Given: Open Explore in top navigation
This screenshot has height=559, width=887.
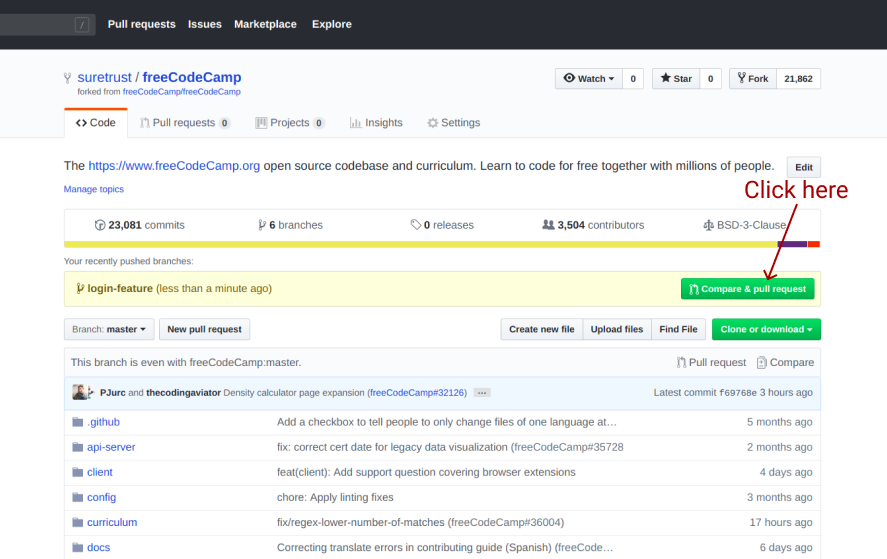Looking at the screenshot, I should 331,24.
